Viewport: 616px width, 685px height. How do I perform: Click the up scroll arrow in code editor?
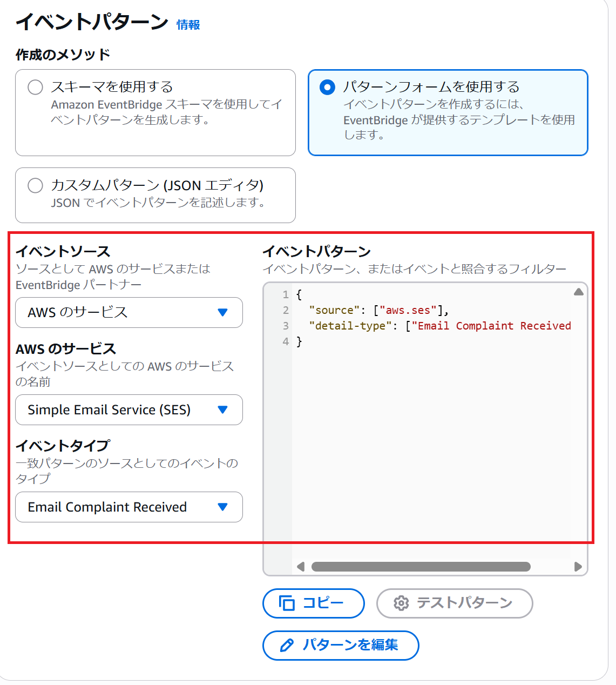578,292
